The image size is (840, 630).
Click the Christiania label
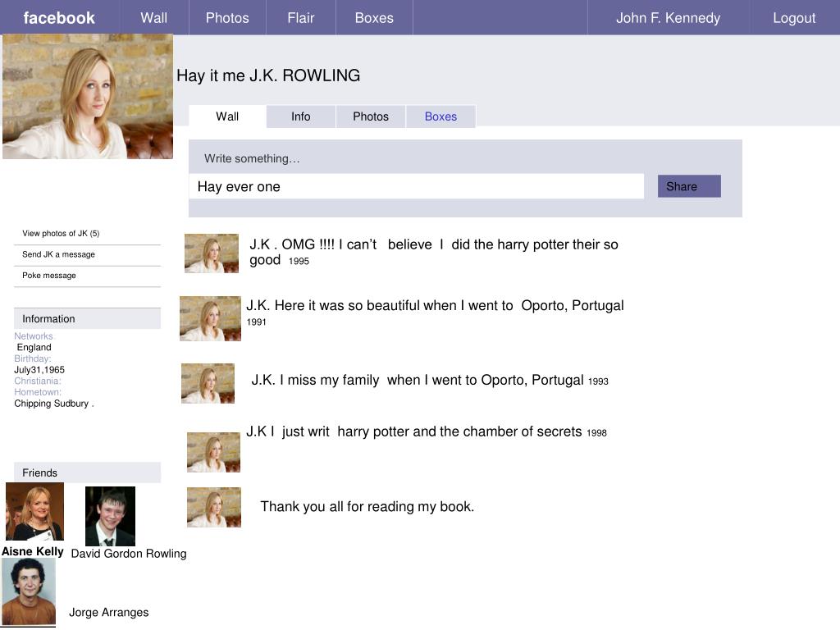pos(38,381)
